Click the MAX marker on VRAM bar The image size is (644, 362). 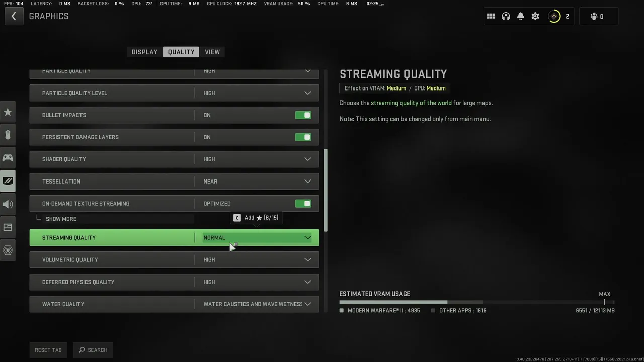tap(605, 294)
